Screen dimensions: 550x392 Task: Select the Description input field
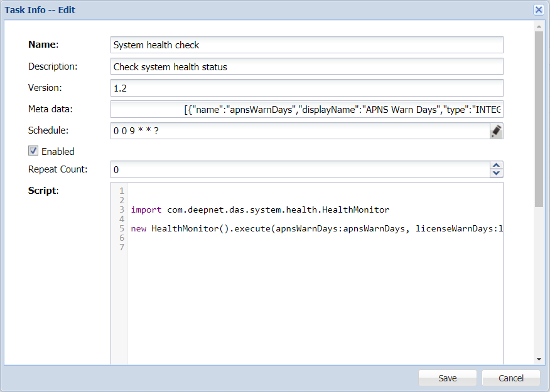click(306, 66)
